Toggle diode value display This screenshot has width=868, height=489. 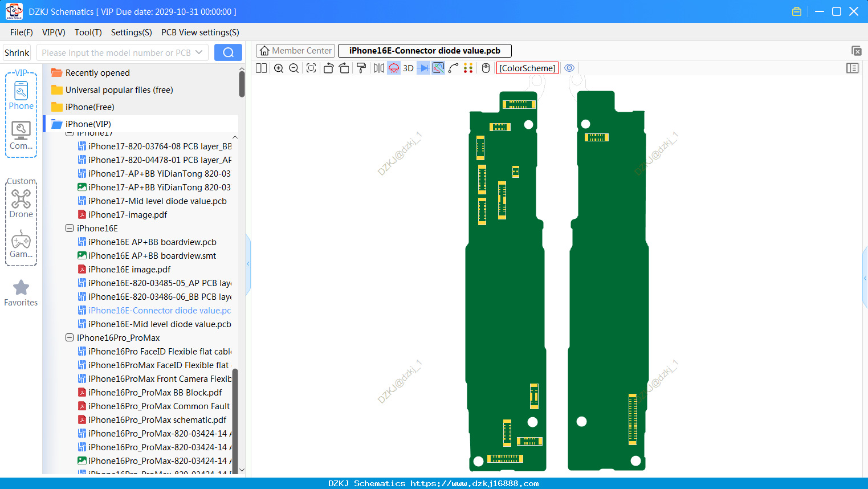click(423, 68)
